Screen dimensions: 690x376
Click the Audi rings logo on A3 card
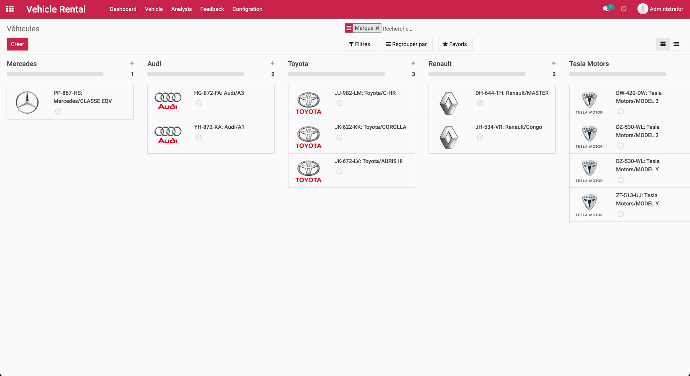(x=168, y=101)
